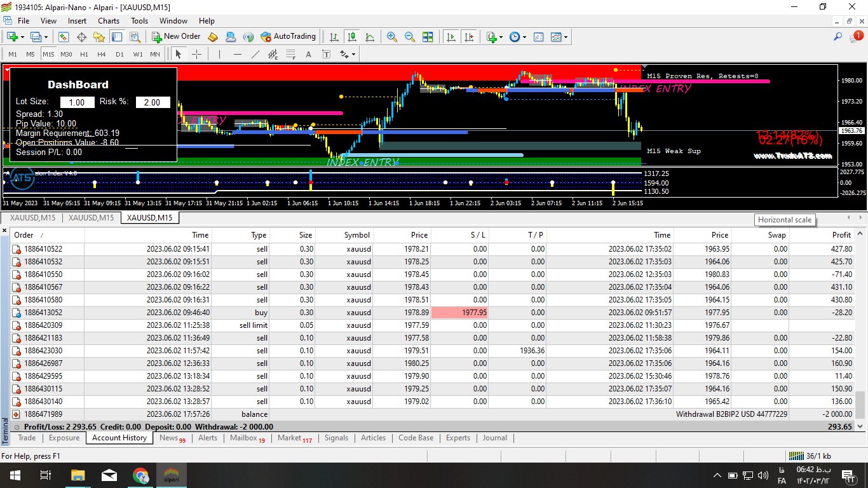The image size is (868, 488).
Task: Open the Charts menu
Action: click(x=109, y=21)
